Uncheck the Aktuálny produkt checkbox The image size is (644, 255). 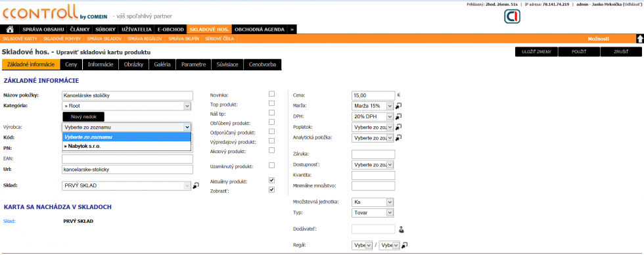271,180
